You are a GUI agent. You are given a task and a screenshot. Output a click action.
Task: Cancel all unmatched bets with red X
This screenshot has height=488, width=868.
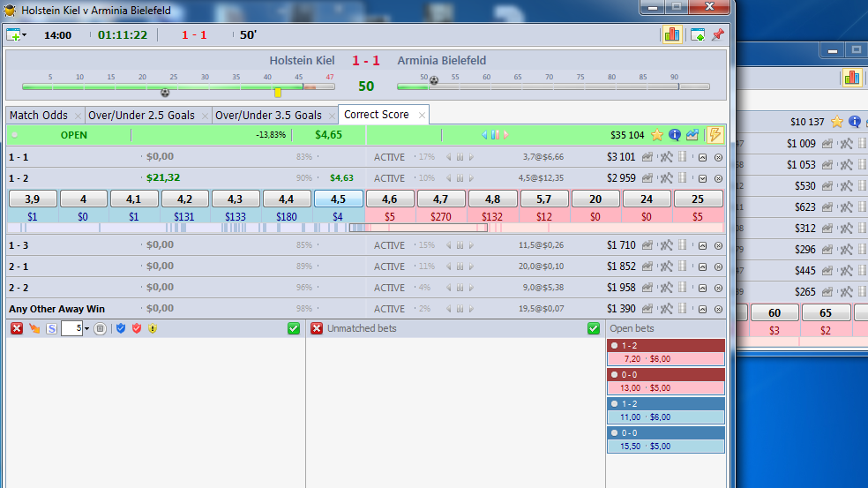[x=317, y=328]
